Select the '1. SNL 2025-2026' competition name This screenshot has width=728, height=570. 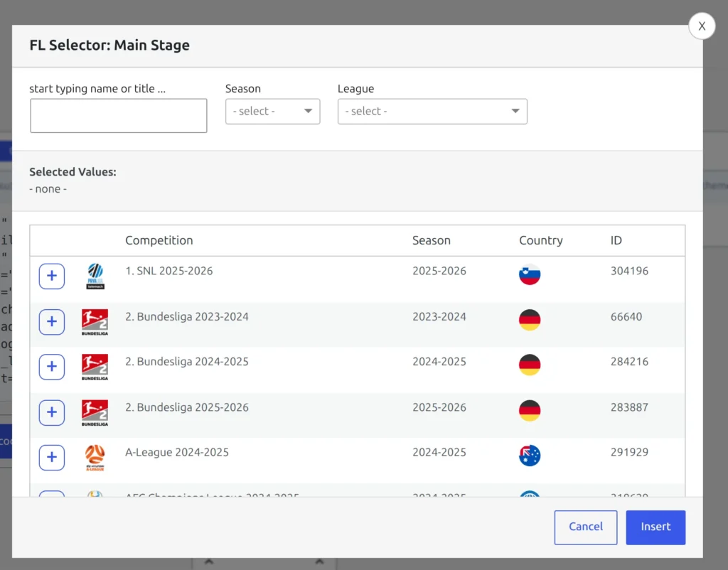pos(169,271)
